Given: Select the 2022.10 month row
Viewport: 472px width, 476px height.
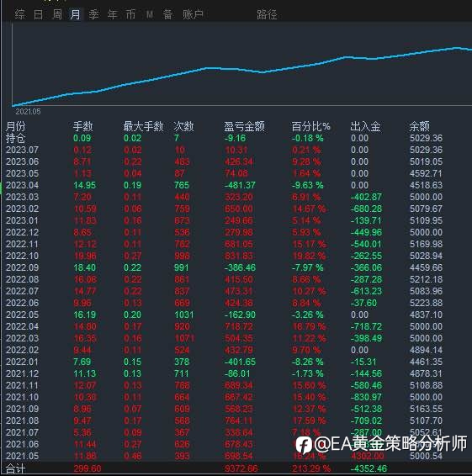Looking at the screenshot, I should tap(224, 256).
